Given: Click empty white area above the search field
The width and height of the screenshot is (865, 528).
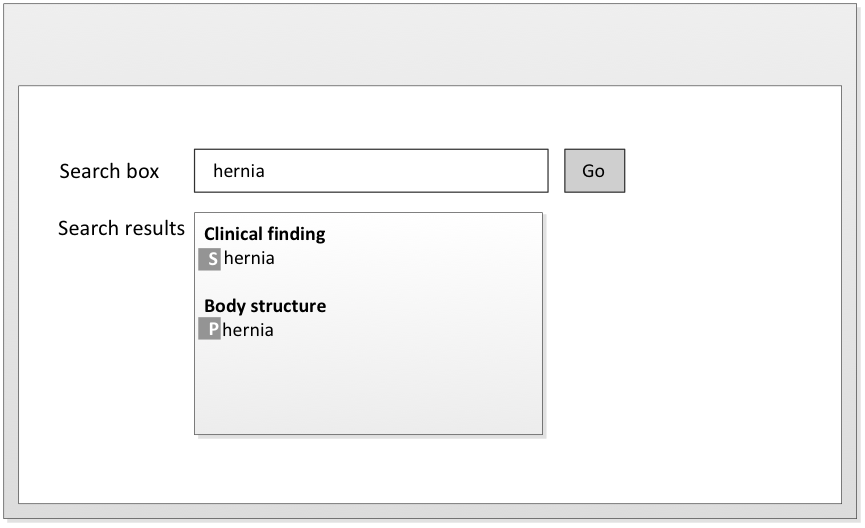Looking at the screenshot, I should 371,118.
